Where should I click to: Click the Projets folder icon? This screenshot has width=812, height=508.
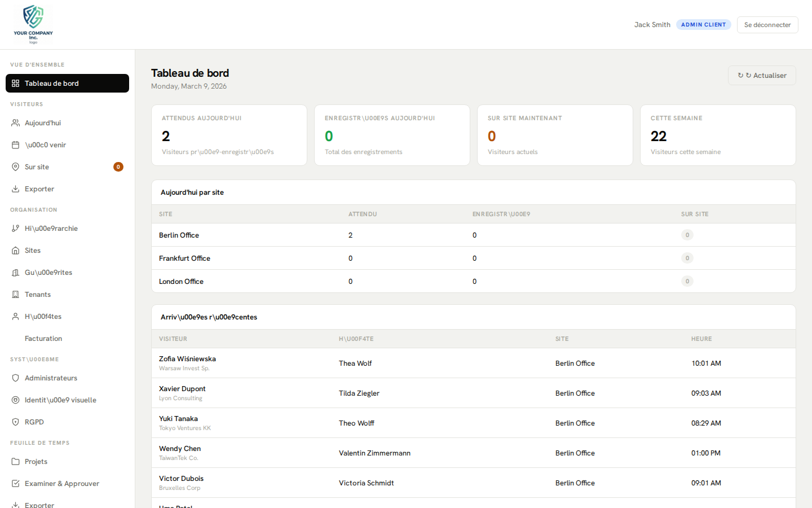[x=16, y=462]
